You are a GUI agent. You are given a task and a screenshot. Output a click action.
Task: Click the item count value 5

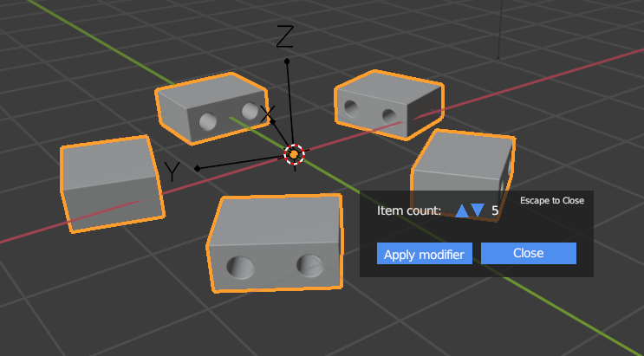click(495, 210)
